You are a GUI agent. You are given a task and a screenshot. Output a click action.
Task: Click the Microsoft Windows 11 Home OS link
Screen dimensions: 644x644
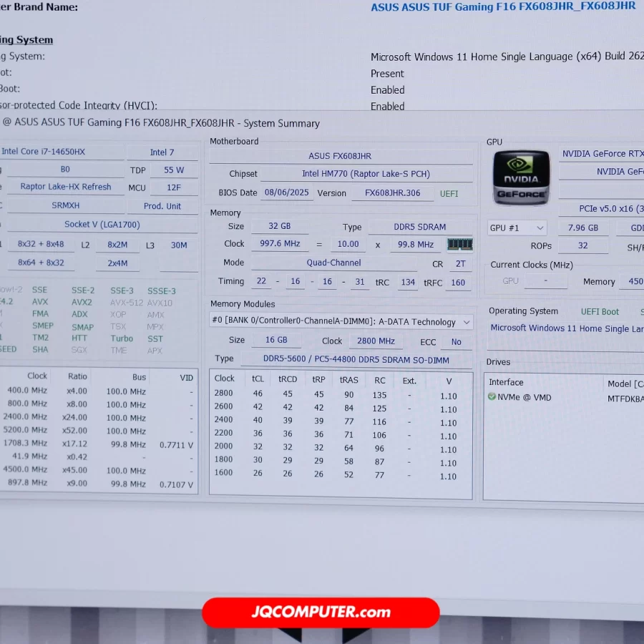[x=565, y=328]
